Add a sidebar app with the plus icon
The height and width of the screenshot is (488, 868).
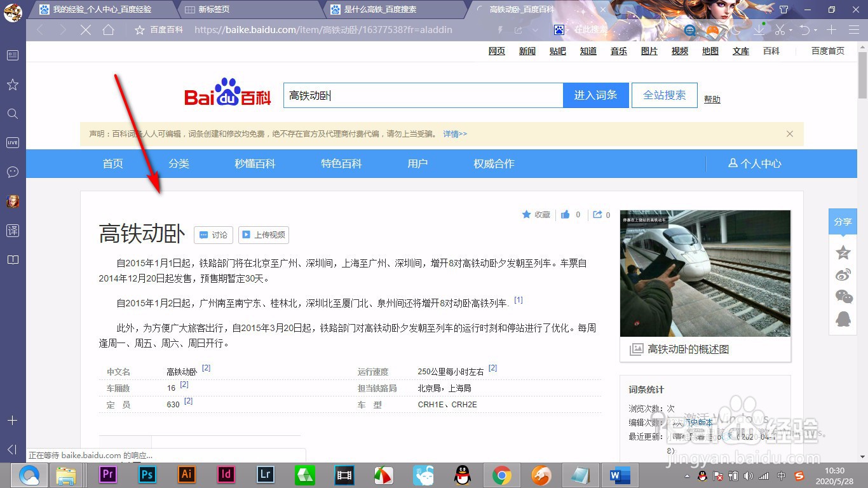click(x=13, y=421)
